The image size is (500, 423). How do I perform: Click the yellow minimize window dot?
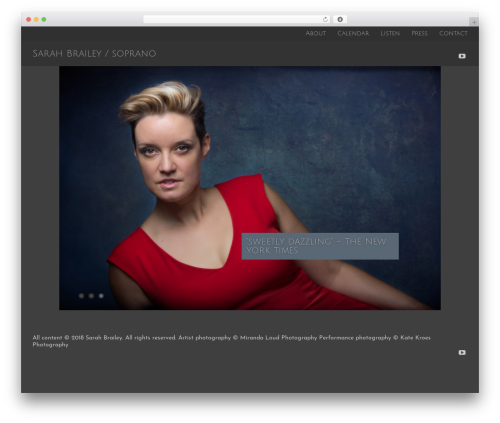[x=36, y=20]
